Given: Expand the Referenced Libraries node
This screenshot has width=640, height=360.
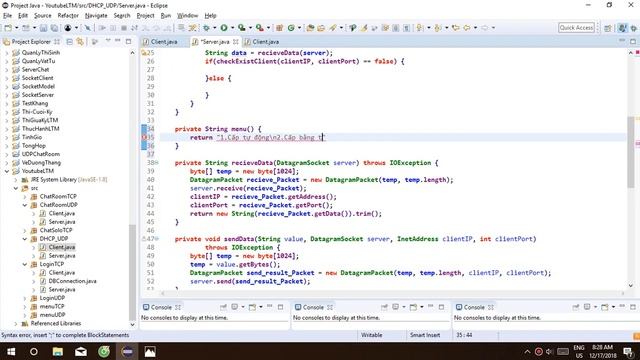Looking at the screenshot, I should [16, 324].
